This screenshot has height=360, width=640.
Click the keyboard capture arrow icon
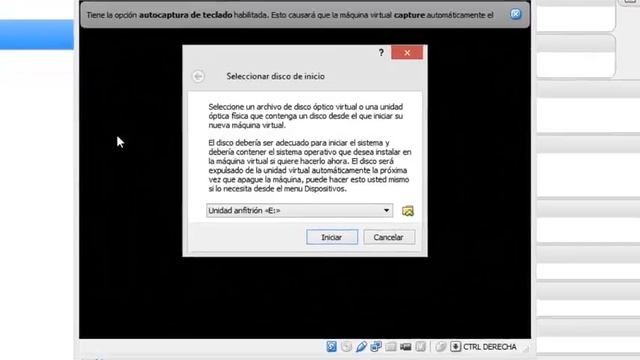coord(455,347)
